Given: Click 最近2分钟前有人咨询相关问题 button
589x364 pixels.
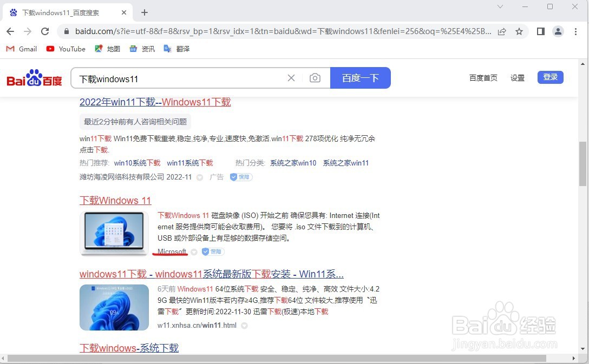Looking at the screenshot, I should point(135,122).
